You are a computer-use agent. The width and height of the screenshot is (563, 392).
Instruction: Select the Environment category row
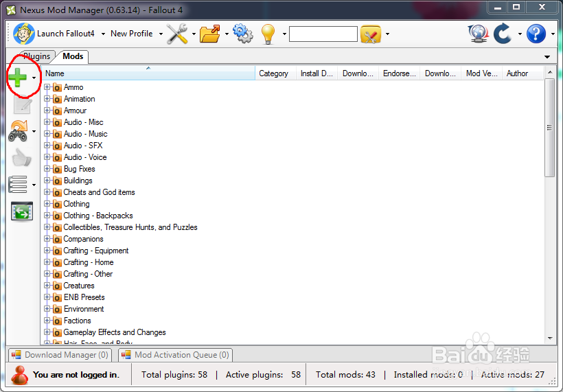[84, 309]
